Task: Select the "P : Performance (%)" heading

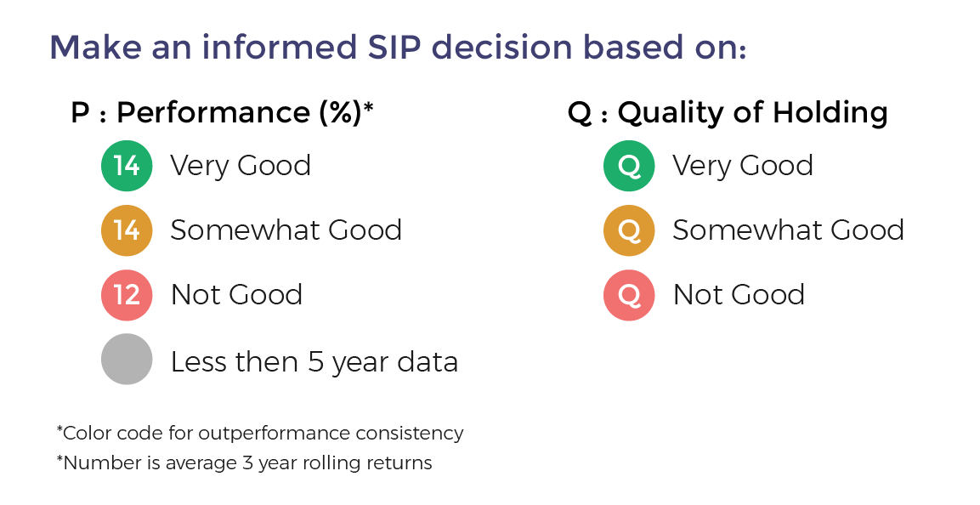Action: (217, 113)
